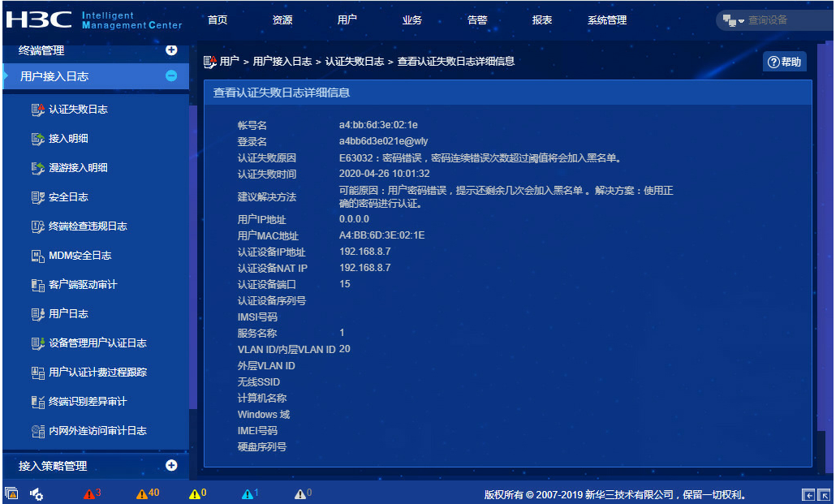Viewport: 840px width, 504px height.
Task: Click the orange major alarm icon showing 40
Action: click(141, 493)
